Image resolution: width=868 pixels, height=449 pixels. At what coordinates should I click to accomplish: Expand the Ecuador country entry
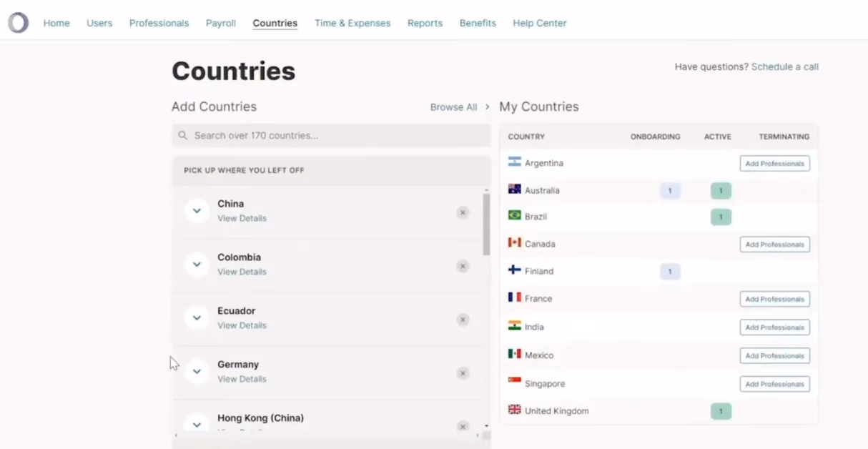point(197,318)
